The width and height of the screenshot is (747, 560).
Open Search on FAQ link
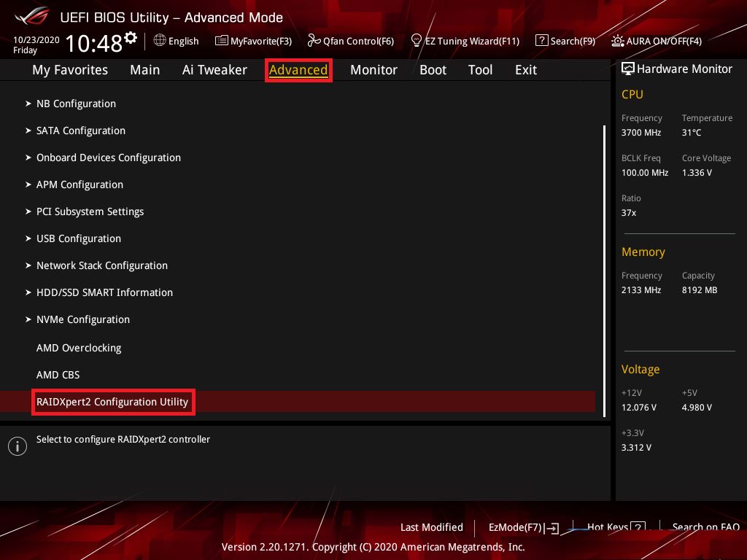click(x=706, y=526)
